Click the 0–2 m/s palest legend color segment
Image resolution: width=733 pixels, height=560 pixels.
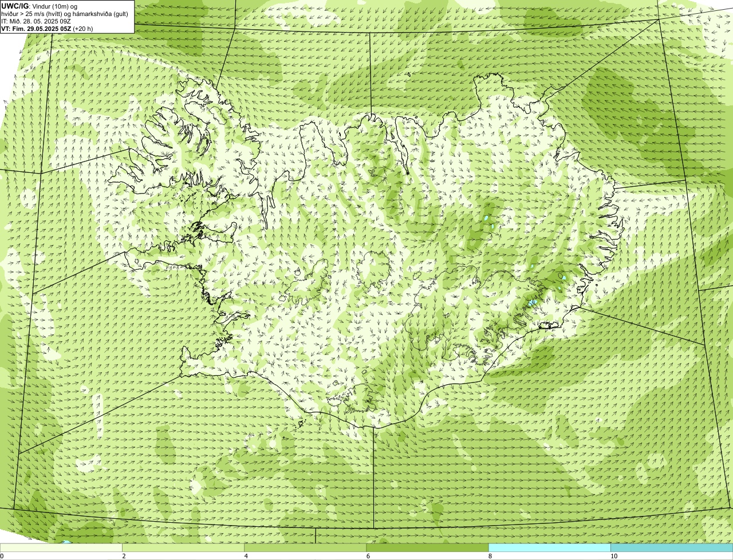tap(61, 547)
